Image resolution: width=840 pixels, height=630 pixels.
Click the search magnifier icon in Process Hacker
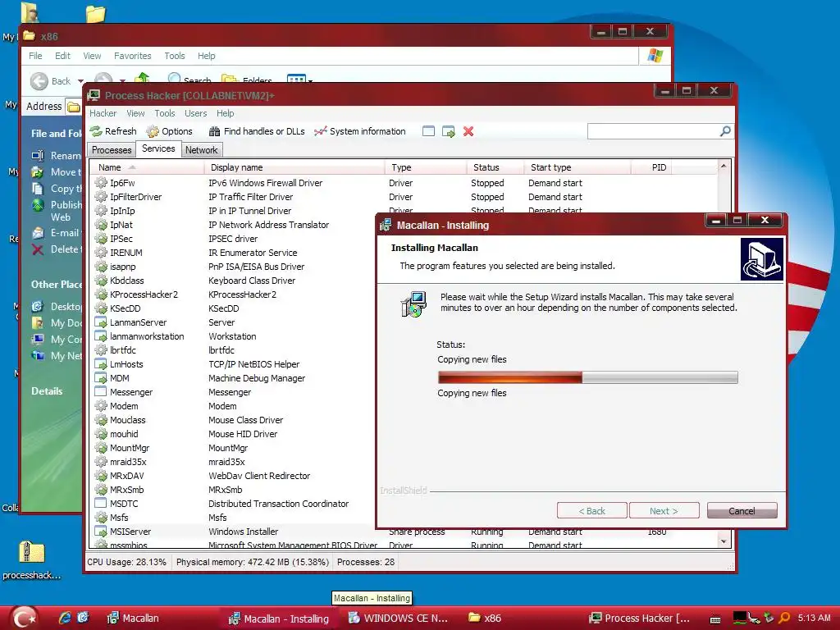pos(725,131)
